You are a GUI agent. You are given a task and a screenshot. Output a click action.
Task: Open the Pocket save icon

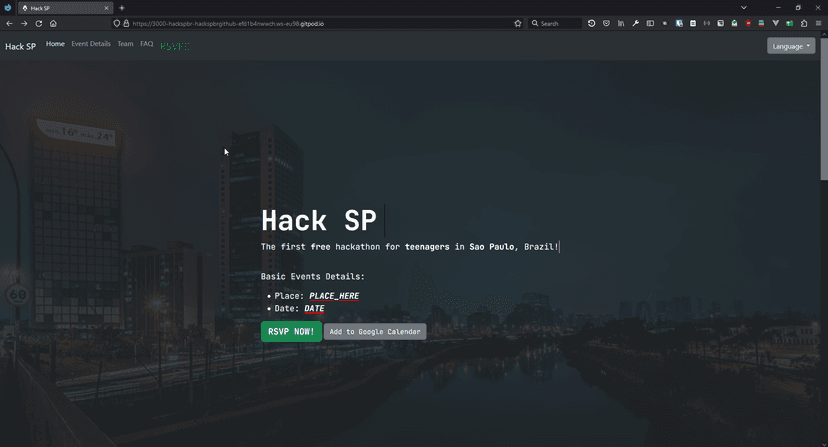point(606,23)
